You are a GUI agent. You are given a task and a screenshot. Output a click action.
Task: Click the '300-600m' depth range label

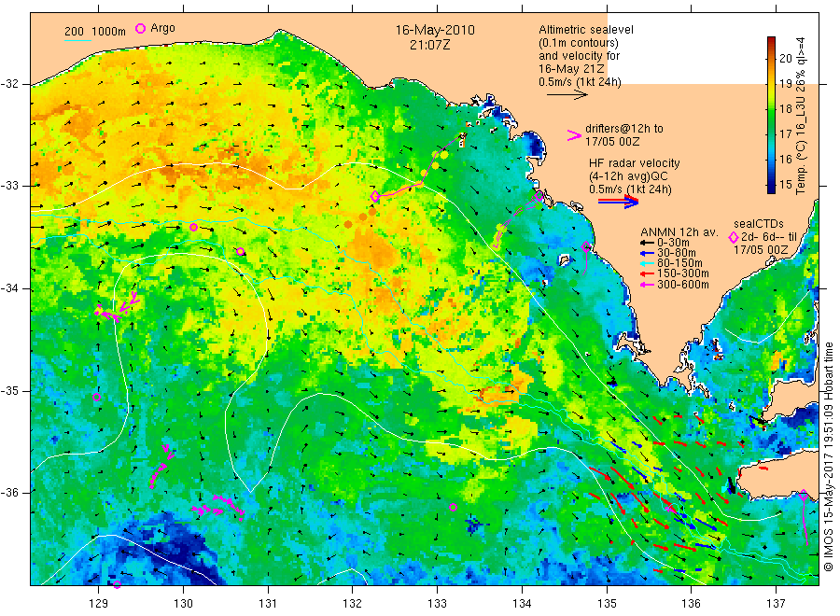682,285
